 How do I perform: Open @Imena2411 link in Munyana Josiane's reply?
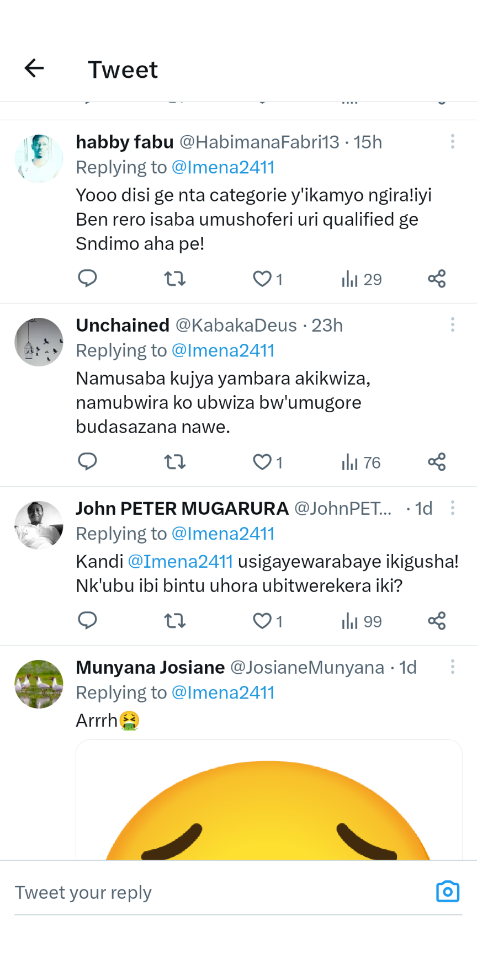tap(223, 693)
